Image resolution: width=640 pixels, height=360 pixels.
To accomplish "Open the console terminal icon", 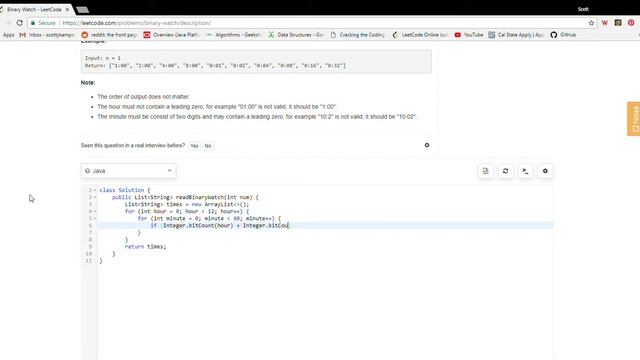I will point(525,171).
